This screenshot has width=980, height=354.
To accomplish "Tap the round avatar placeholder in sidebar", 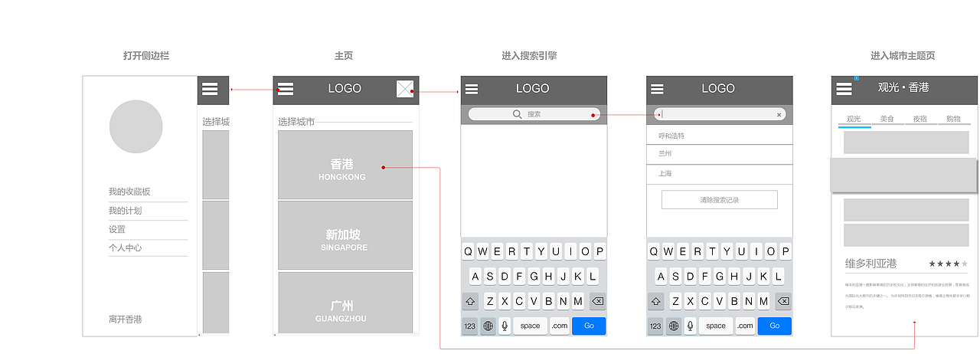I will click(x=136, y=126).
